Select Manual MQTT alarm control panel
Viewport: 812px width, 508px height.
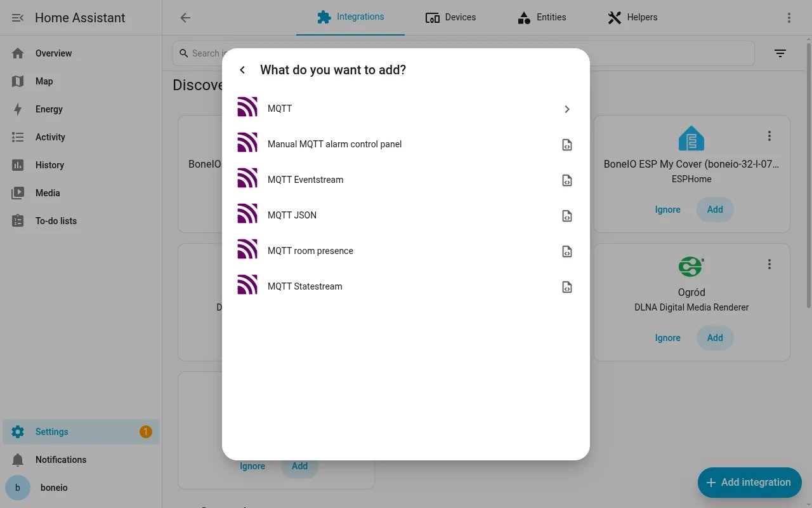pyautogui.click(x=406, y=144)
